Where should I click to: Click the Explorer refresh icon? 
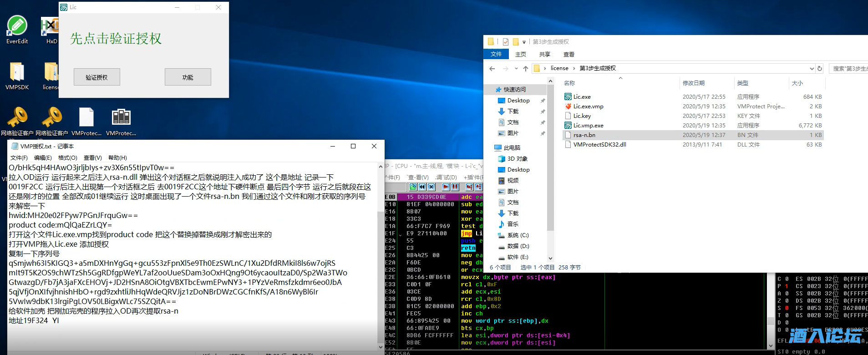pyautogui.click(x=820, y=68)
